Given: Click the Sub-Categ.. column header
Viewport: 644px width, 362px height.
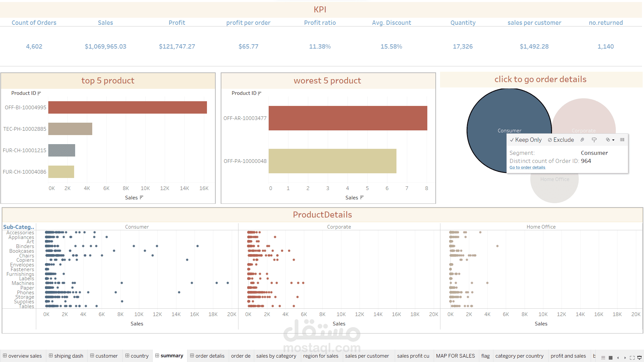Looking at the screenshot, I should (19, 227).
